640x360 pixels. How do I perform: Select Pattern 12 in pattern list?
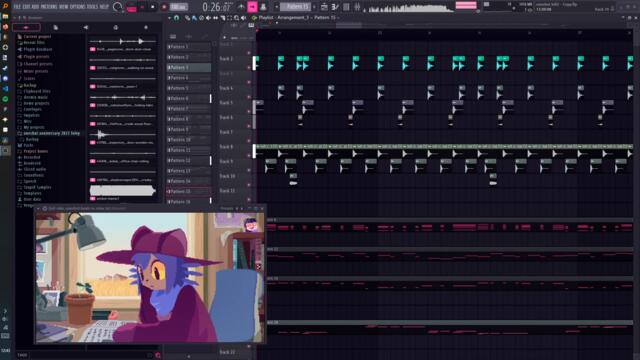[x=189, y=160]
